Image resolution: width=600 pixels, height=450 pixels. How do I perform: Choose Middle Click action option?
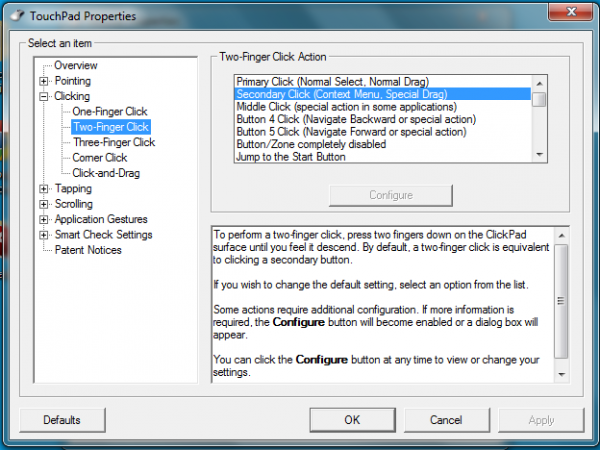click(x=383, y=107)
